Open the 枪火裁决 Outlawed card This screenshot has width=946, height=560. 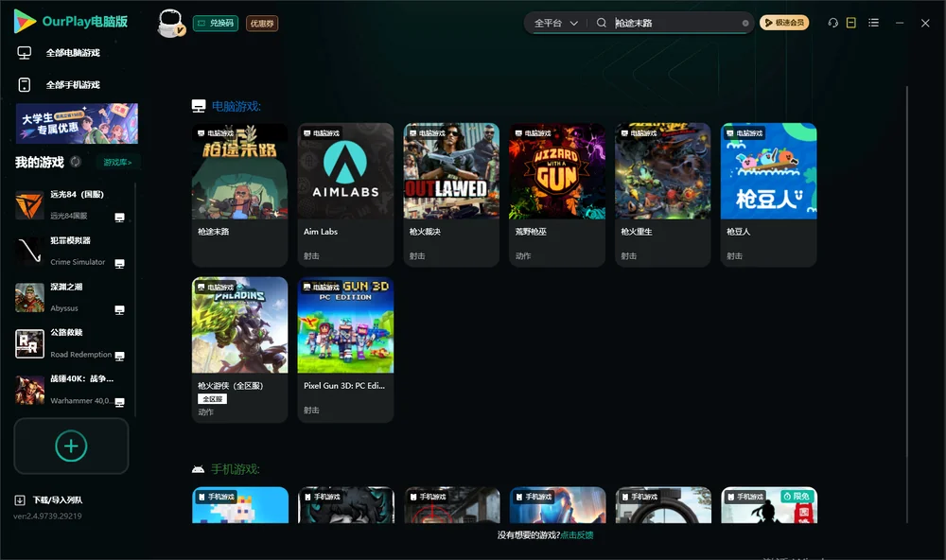coord(451,195)
